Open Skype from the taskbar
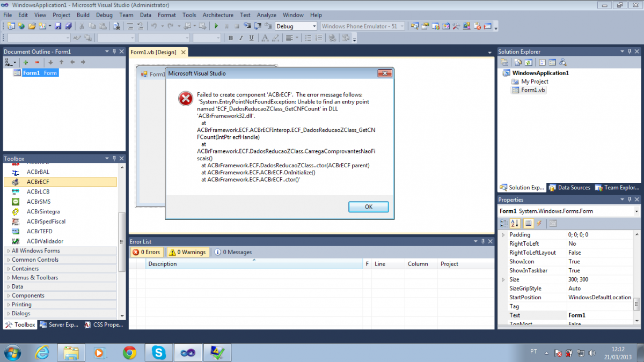 158,352
